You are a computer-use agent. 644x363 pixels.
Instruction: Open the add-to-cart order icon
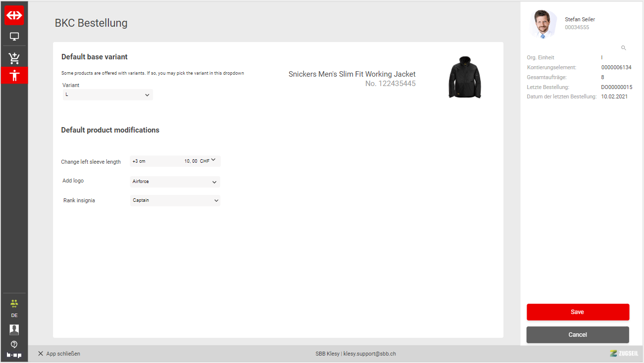click(14, 58)
